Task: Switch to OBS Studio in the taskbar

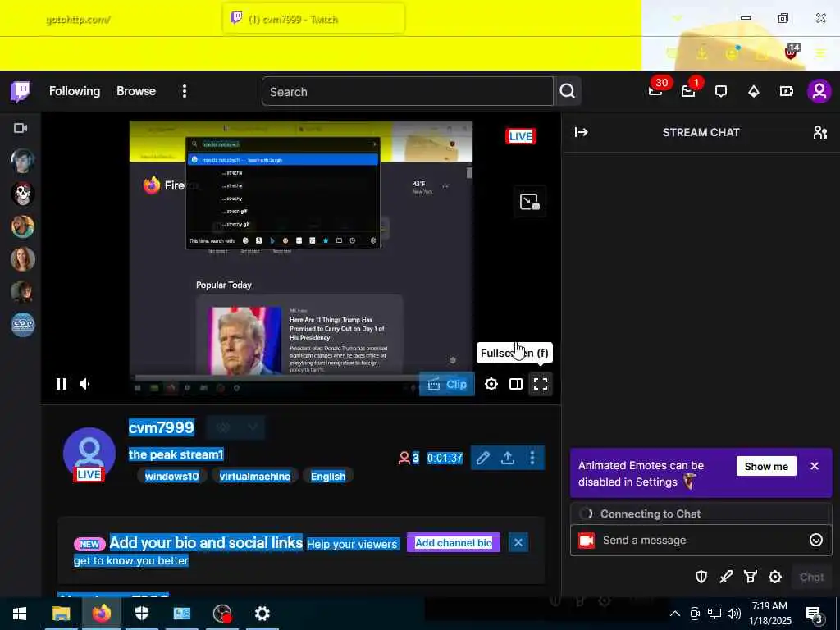Action: (x=221, y=614)
